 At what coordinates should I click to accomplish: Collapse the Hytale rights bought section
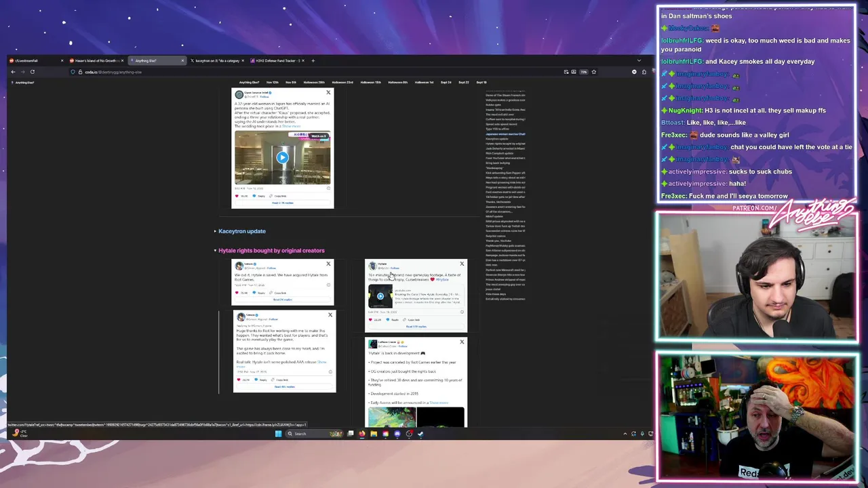tap(215, 251)
